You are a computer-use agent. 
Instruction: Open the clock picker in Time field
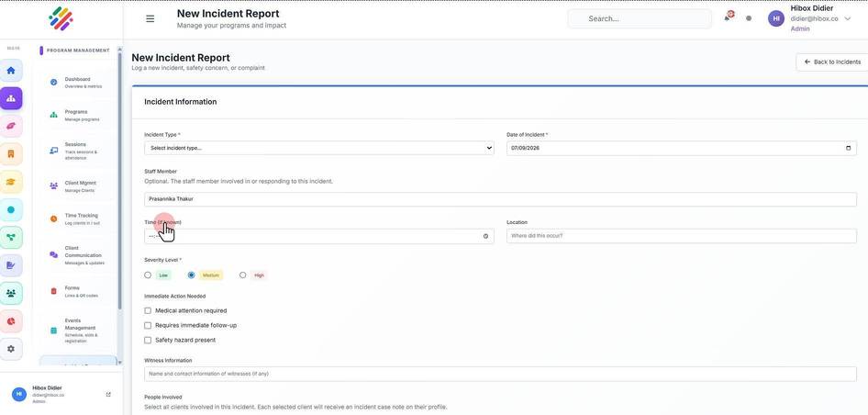pyautogui.click(x=485, y=236)
